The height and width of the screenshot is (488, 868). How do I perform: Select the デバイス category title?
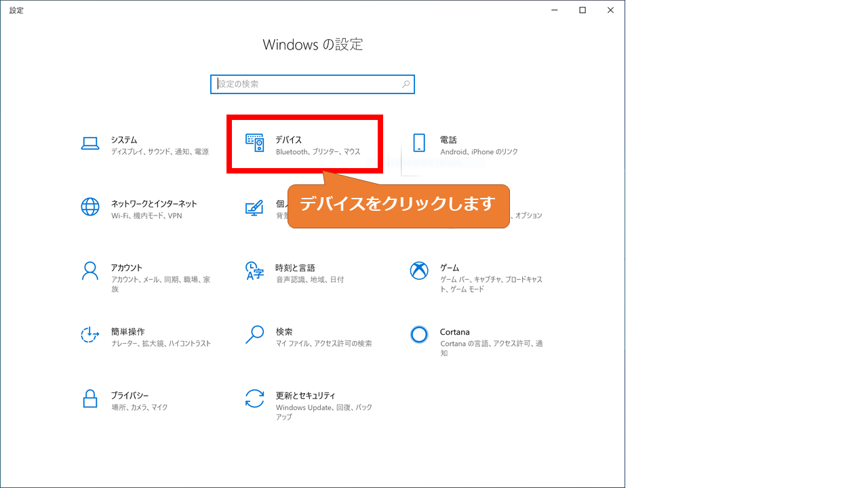pos(289,140)
